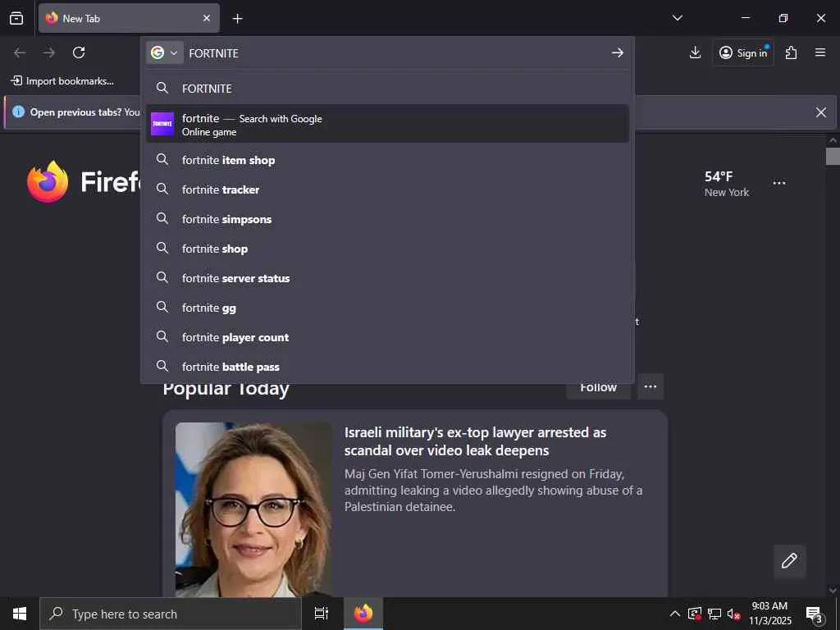Image resolution: width=840 pixels, height=630 pixels.
Task: Open the Windows Start menu
Action: (20, 614)
